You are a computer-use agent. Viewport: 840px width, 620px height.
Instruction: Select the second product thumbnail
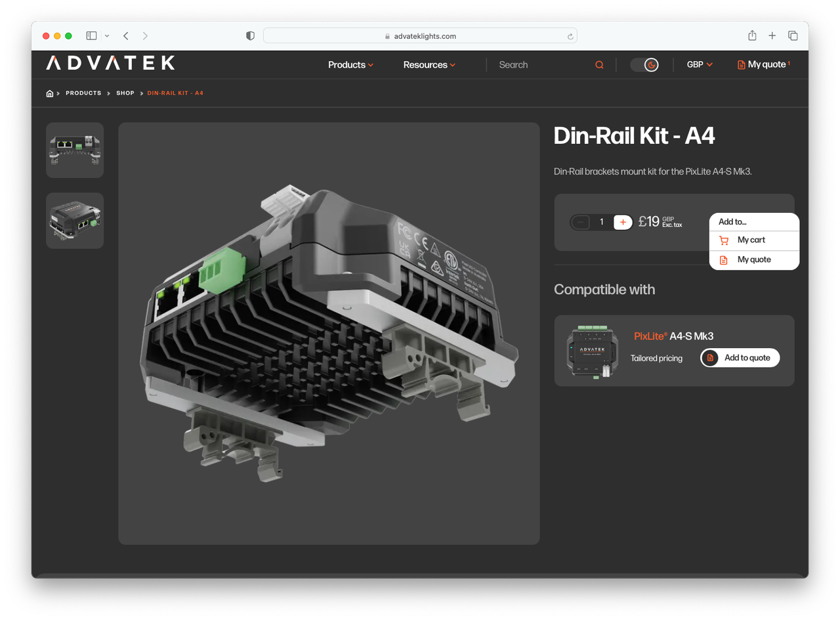click(74, 221)
